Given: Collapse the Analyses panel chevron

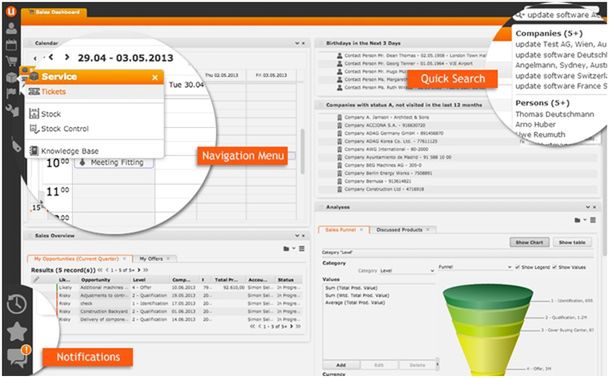Looking at the screenshot, I should point(588,207).
